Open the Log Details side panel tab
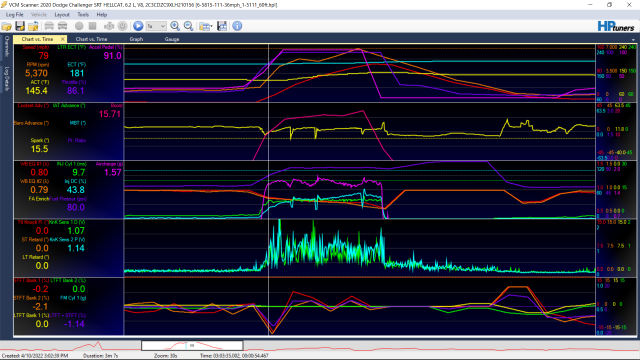The image size is (640, 360). pos(7,78)
